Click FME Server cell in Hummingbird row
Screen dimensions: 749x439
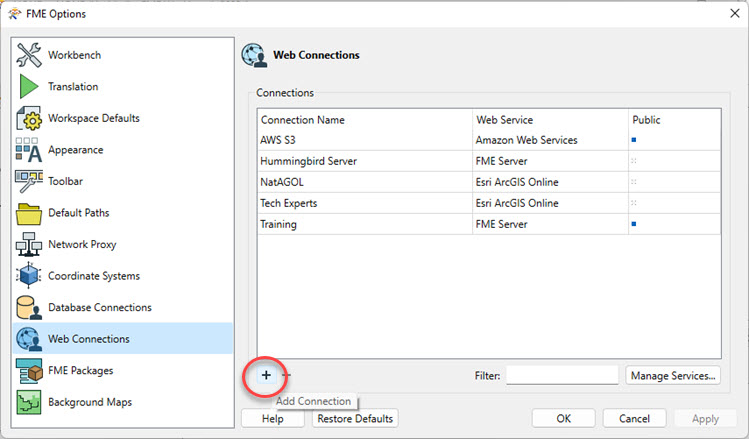[550, 161]
